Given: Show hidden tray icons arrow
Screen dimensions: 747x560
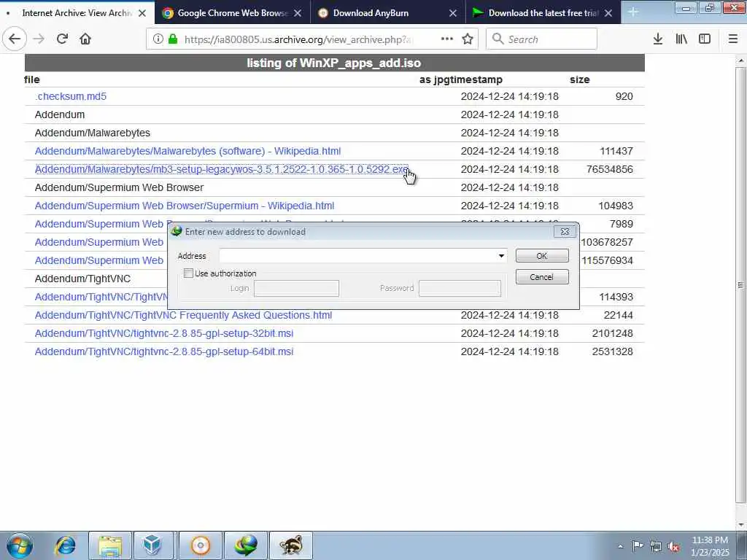Looking at the screenshot, I should (x=620, y=546).
